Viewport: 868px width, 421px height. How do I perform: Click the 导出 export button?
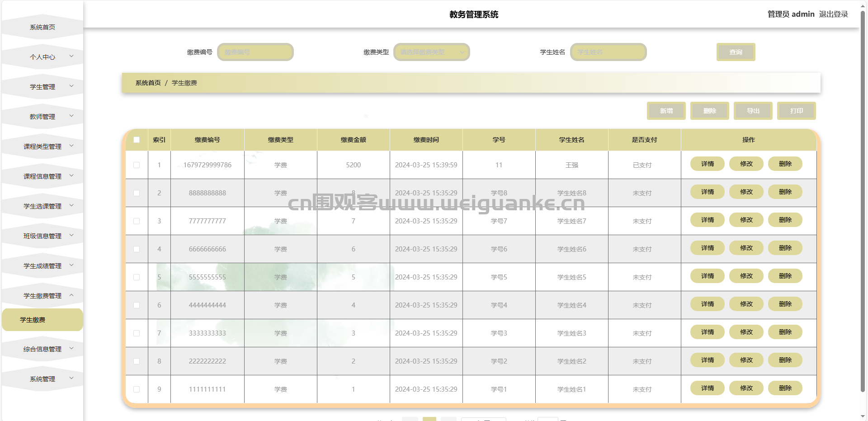[x=753, y=111]
